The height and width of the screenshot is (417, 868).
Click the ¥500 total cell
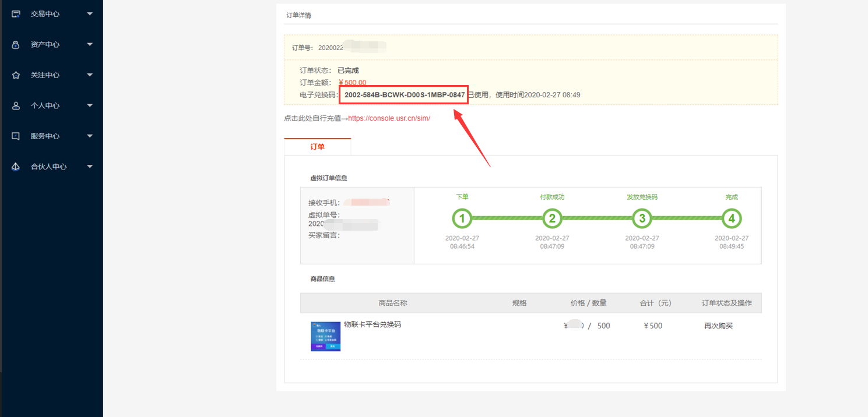pyautogui.click(x=653, y=326)
